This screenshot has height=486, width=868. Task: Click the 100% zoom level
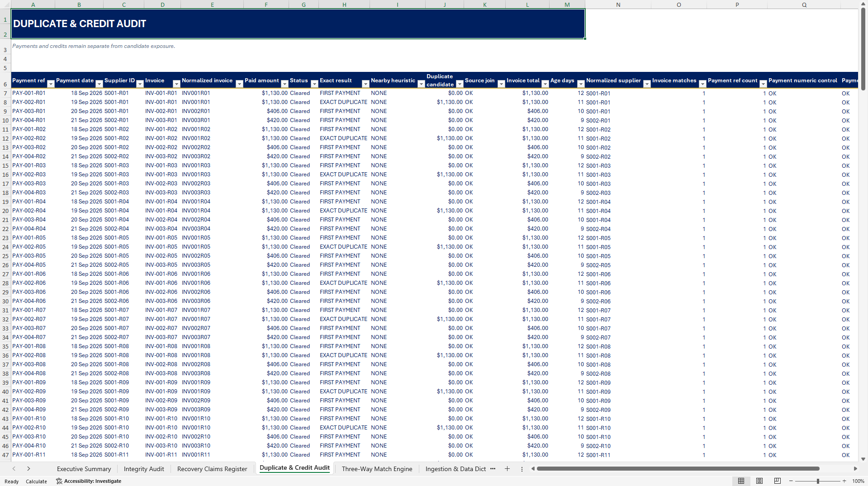click(x=858, y=481)
